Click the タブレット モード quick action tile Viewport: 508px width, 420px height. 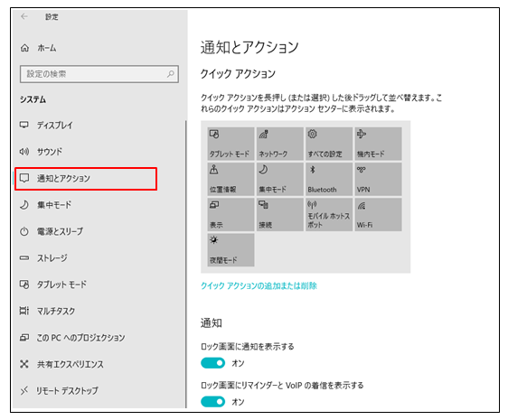[230, 144]
